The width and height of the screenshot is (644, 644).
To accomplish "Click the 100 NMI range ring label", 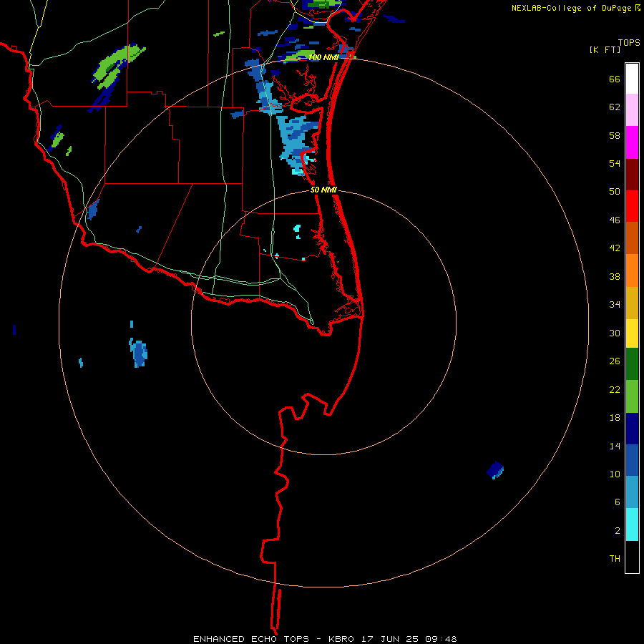I will tap(323, 57).
